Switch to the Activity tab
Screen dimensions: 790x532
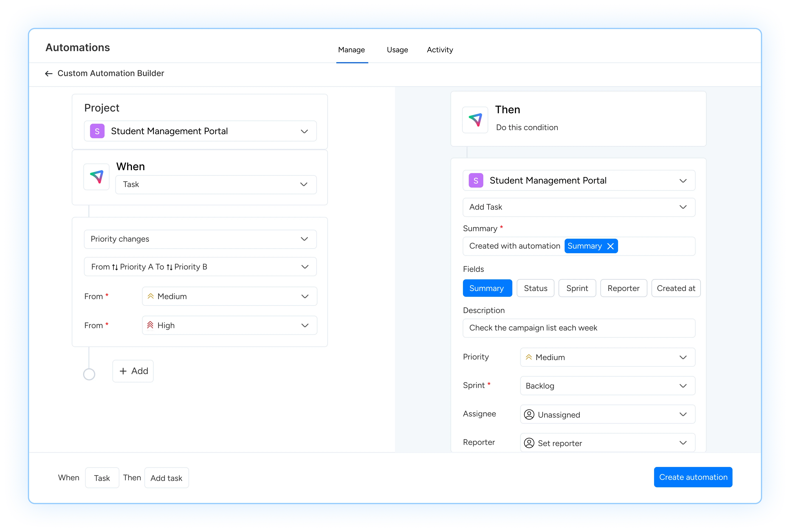coord(440,50)
